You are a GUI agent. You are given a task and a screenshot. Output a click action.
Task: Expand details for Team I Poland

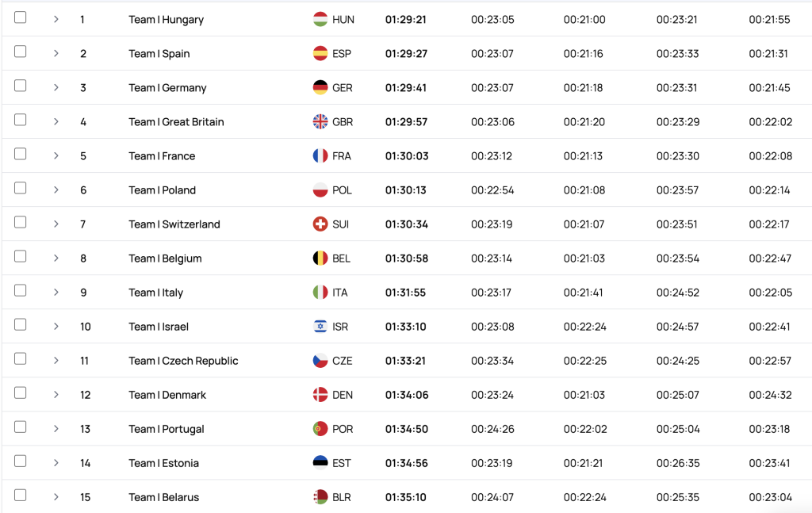56,190
